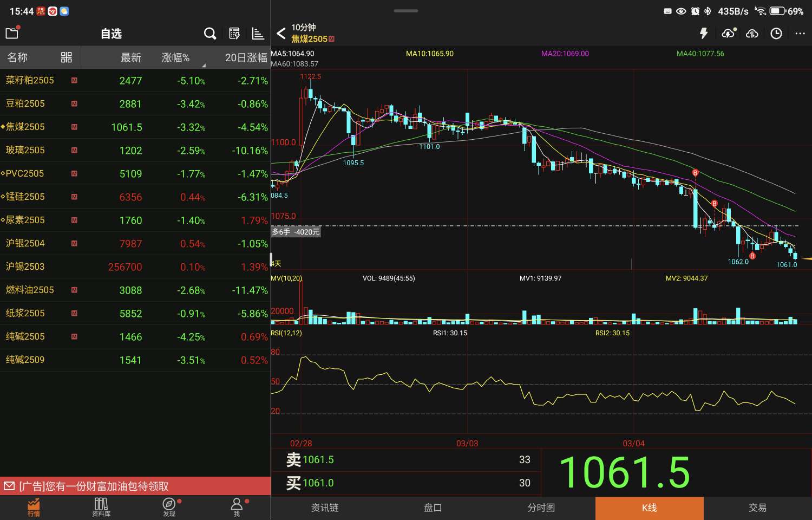The height and width of the screenshot is (520, 812).
Task: Tap the 02/28 date marker
Action: click(301, 443)
